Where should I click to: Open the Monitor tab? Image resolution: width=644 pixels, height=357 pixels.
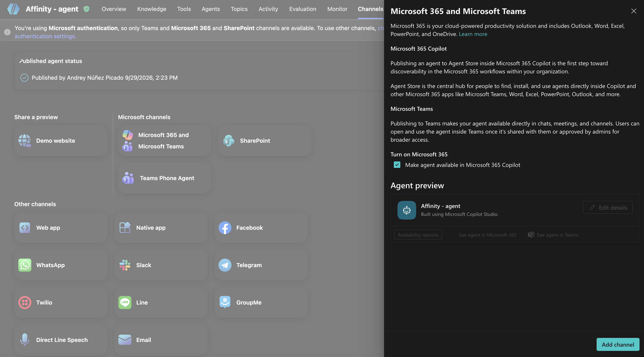(x=337, y=9)
